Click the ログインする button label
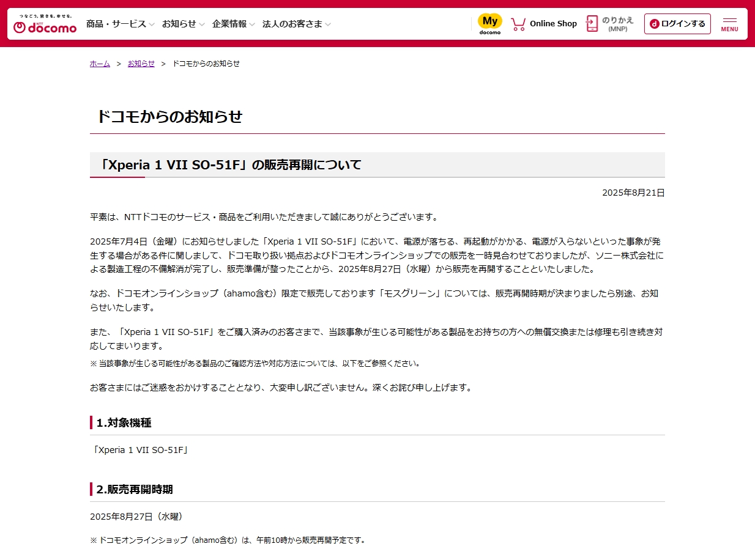755x560 pixels. (683, 24)
